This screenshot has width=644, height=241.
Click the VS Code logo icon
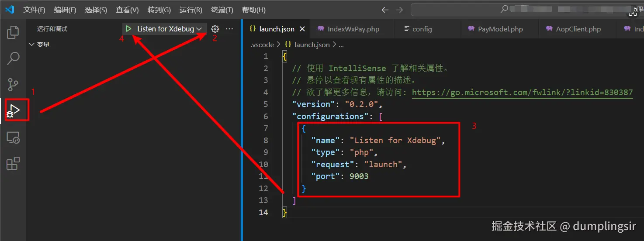(x=10, y=10)
